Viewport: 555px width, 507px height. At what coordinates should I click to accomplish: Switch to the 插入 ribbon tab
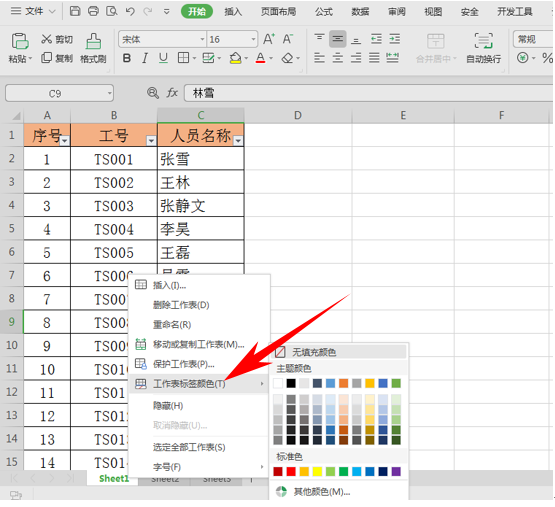click(233, 12)
